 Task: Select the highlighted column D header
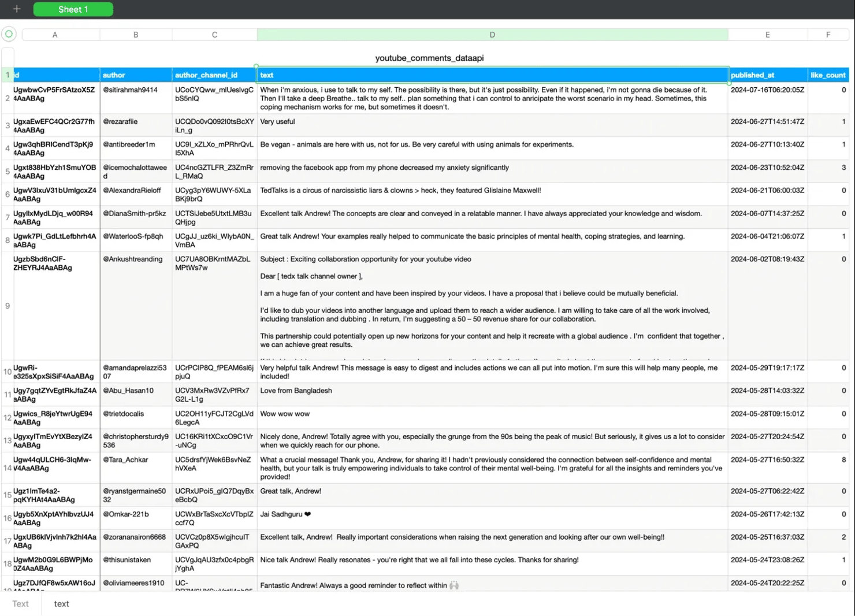[x=492, y=35]
